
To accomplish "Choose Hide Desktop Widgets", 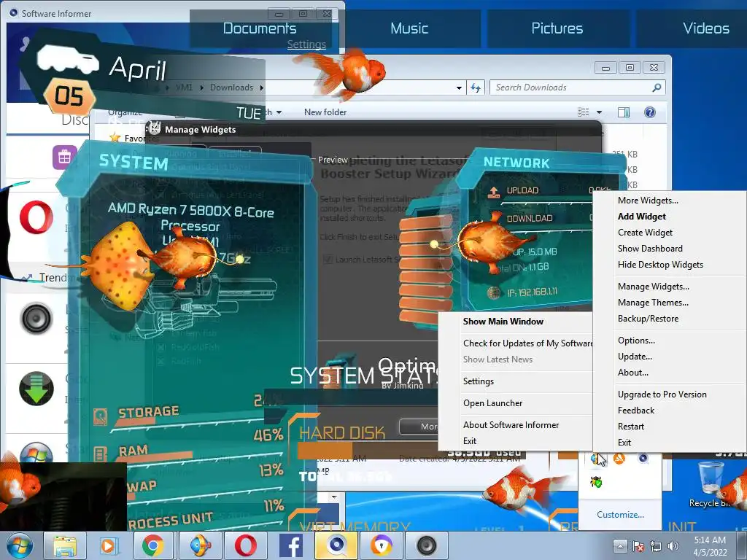I will [x=660, y=265].
